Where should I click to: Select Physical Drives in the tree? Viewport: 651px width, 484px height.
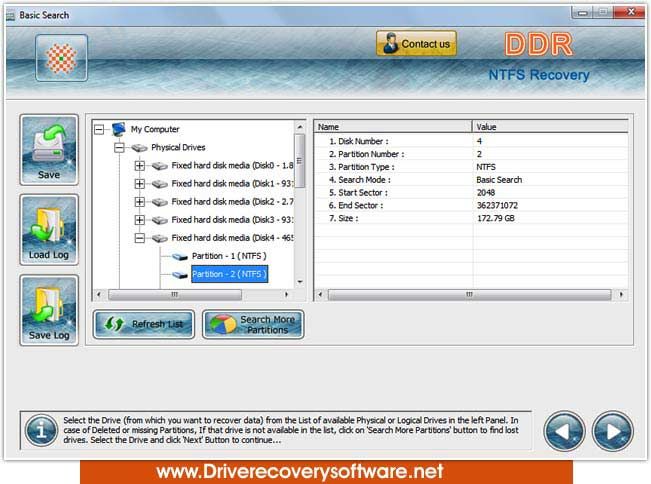click(x=178, y=147)
